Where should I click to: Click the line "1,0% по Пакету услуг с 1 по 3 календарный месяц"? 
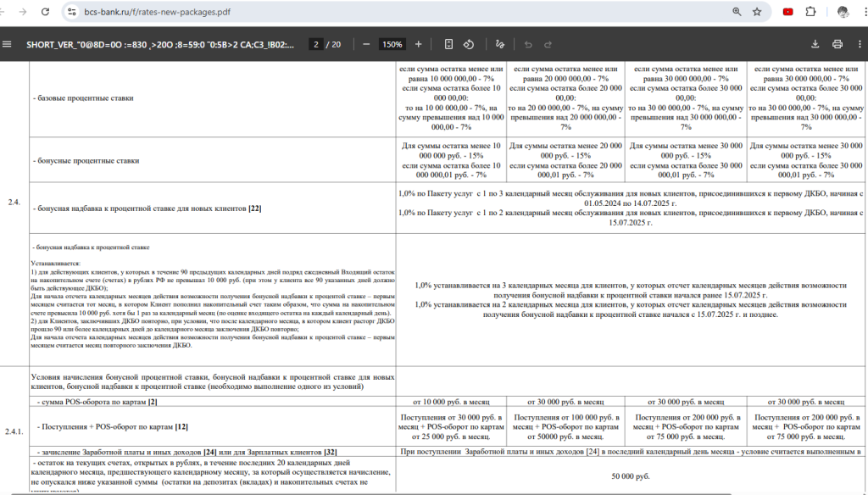tap(631, 198)
